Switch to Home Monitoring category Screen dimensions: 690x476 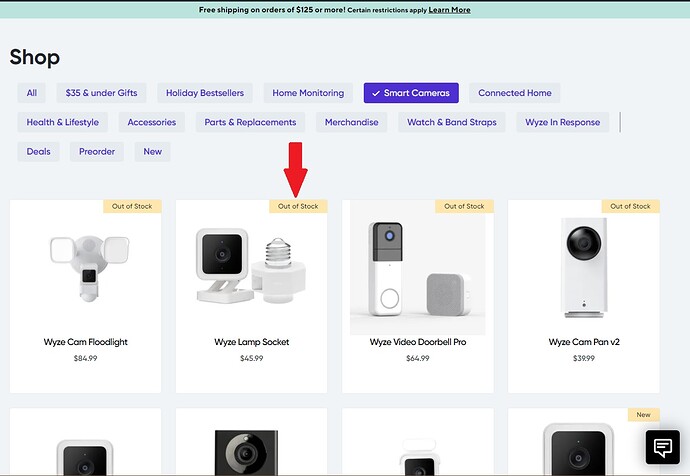pos(308,93)
